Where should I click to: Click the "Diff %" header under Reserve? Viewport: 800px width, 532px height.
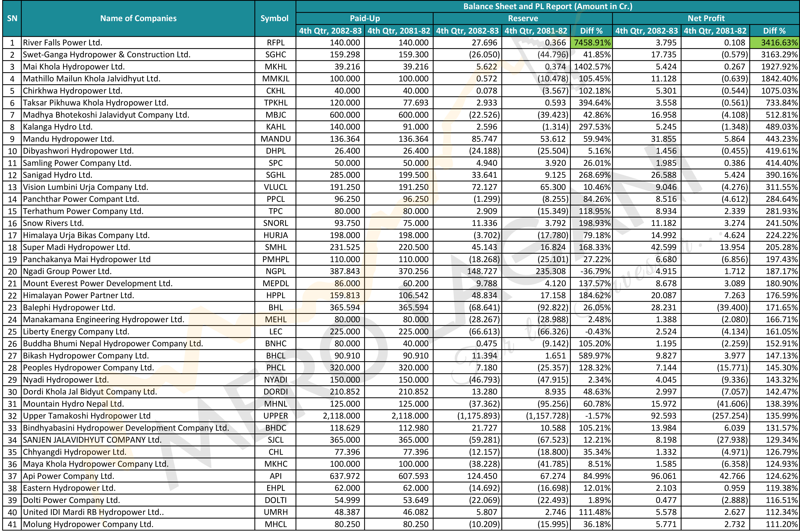click(x=591, y=31)
